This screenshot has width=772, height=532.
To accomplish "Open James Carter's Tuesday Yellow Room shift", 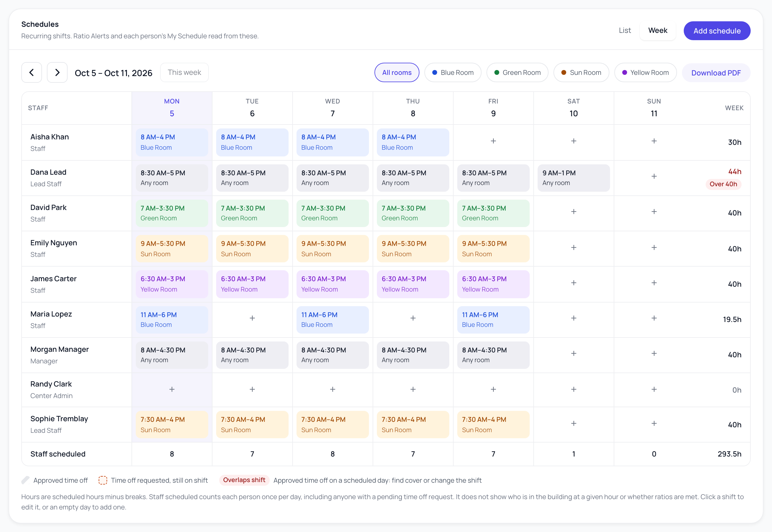I will coord(252,284).
